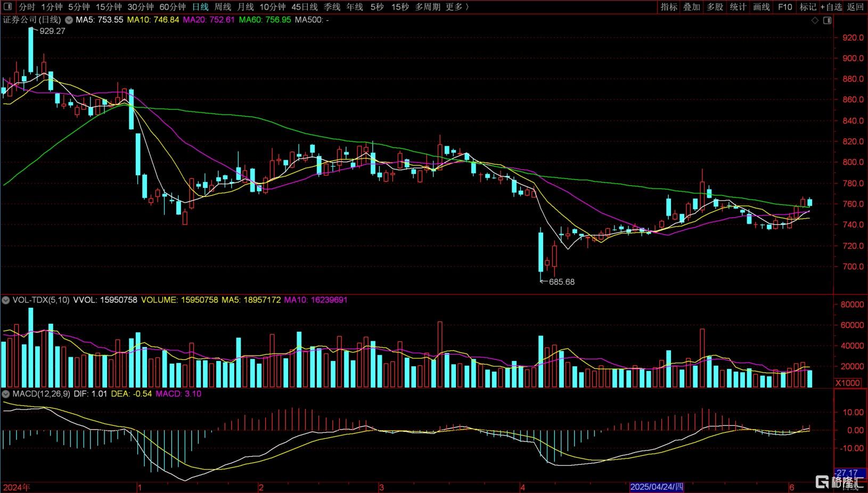The width and height of the screenshot is (868, 493).
Task: Switch to the 1分钟 period tab
Action: (52, 7)
